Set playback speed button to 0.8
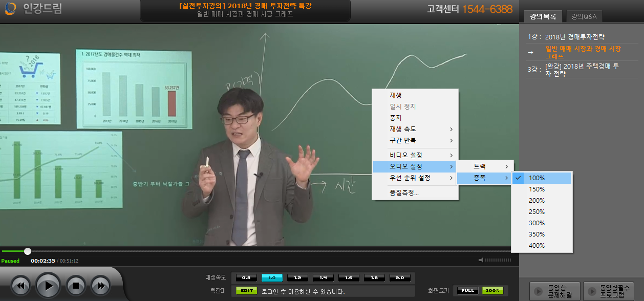 [x=246, y=277]
